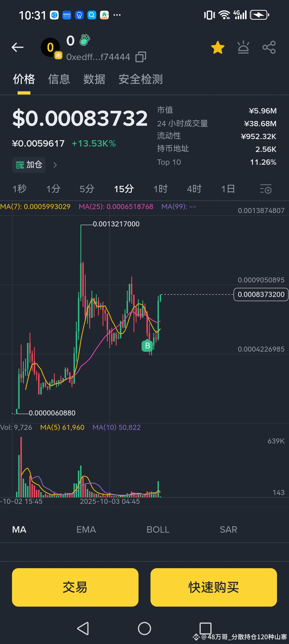Enable the EMA indicator
289x644 pixels.
click(86, 529)
